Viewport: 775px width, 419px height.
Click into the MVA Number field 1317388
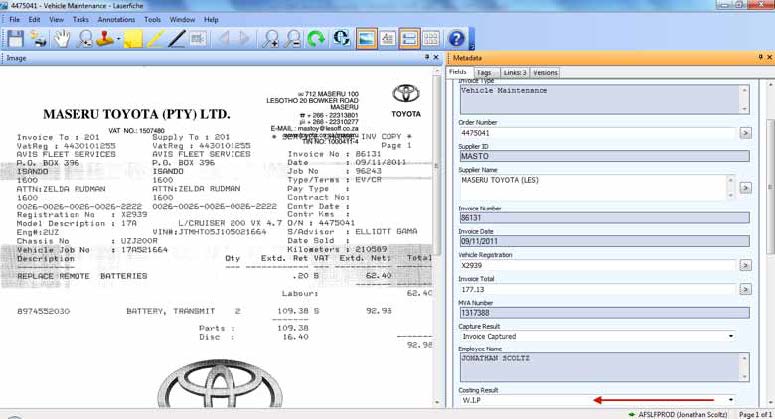[x=604, y=313]
